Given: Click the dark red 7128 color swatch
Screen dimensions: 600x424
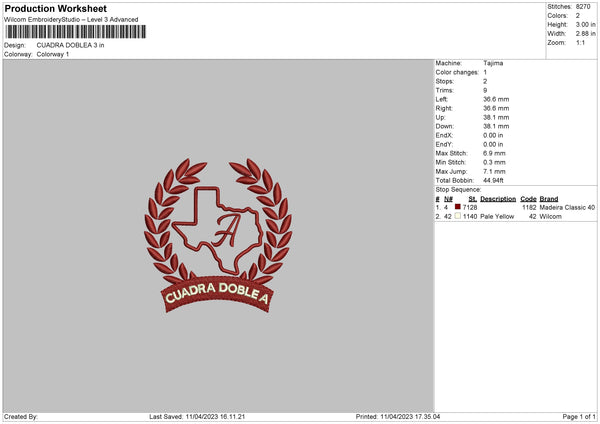Looking at the screenshot, I should pyautogui.click(x=457, y=207).
